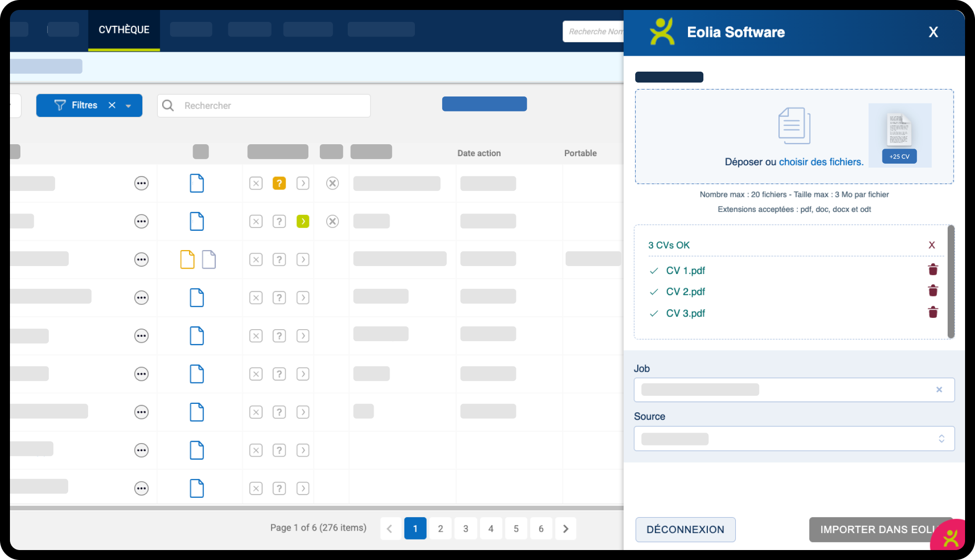Toggle orange question mark status in first row
The height and width of the screenshot is (560, 975).
coord(279,184)
